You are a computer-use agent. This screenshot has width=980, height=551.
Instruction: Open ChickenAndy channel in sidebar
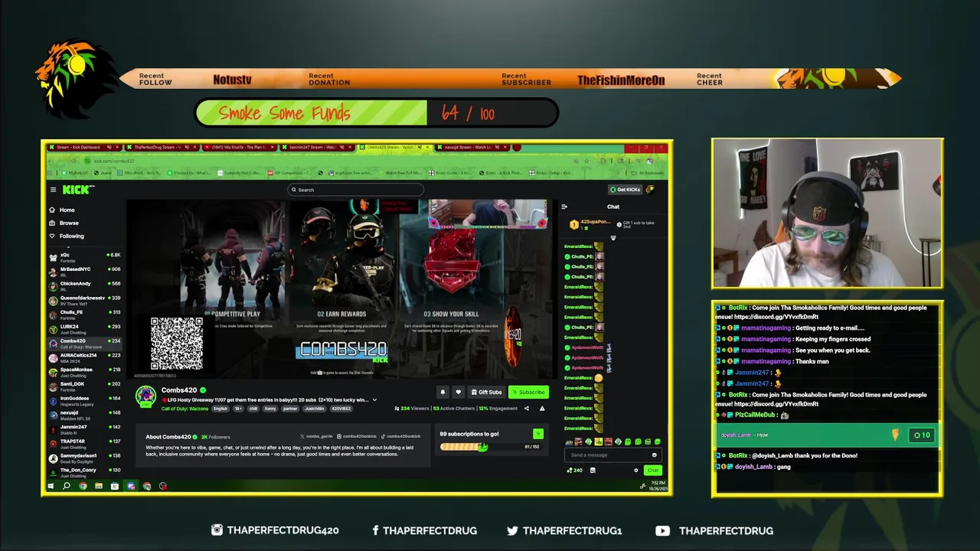coord(84,286)
